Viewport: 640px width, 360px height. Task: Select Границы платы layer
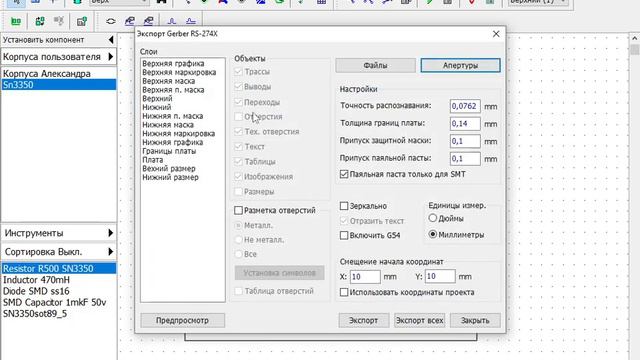(x=169, y=151)
